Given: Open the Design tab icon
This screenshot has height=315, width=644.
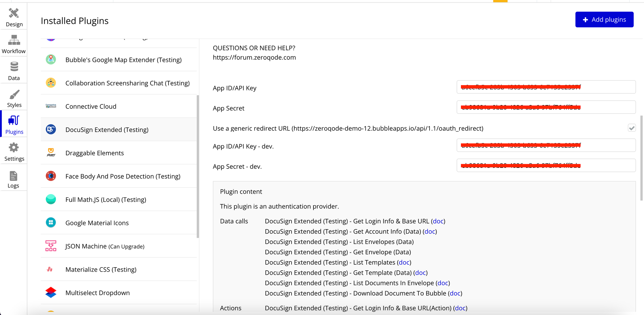Looking at the screenshot, I should pos(14,13).
